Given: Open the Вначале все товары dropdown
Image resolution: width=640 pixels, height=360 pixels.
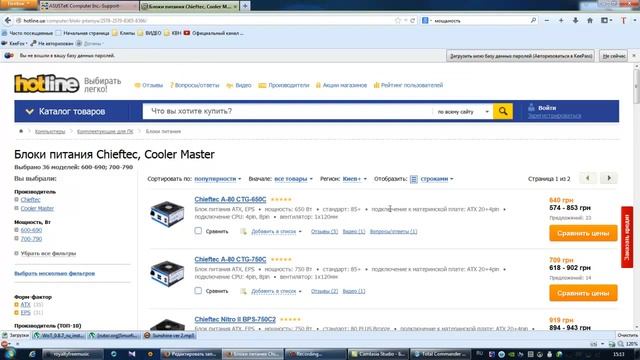Looking at the screenshot, I should point(293,179).
